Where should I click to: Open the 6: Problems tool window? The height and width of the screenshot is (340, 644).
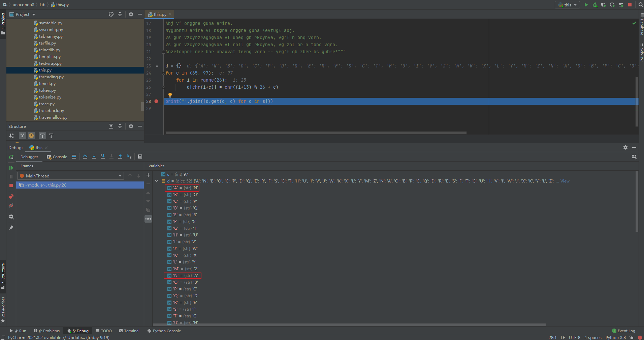(46, 331)
